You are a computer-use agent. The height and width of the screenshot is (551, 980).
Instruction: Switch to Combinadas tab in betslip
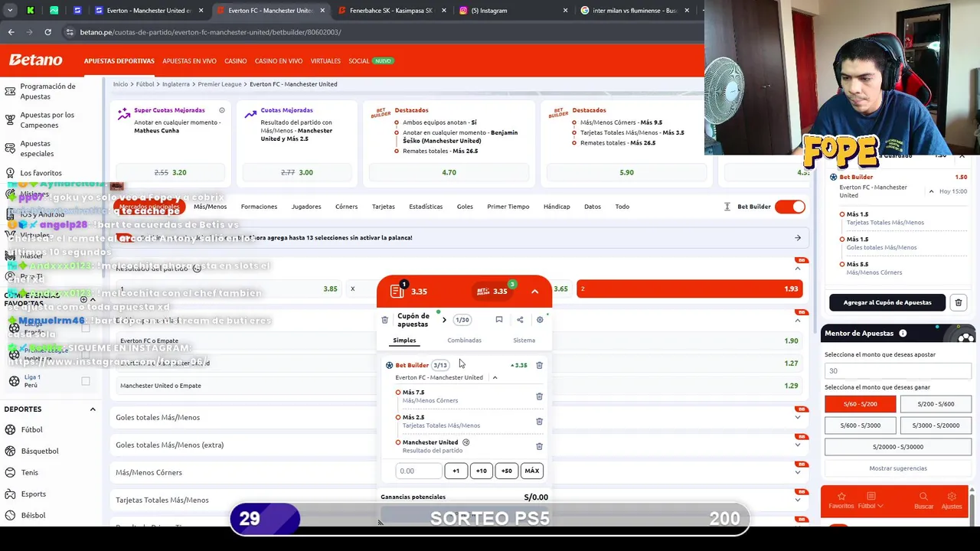(x=464, y=341)
